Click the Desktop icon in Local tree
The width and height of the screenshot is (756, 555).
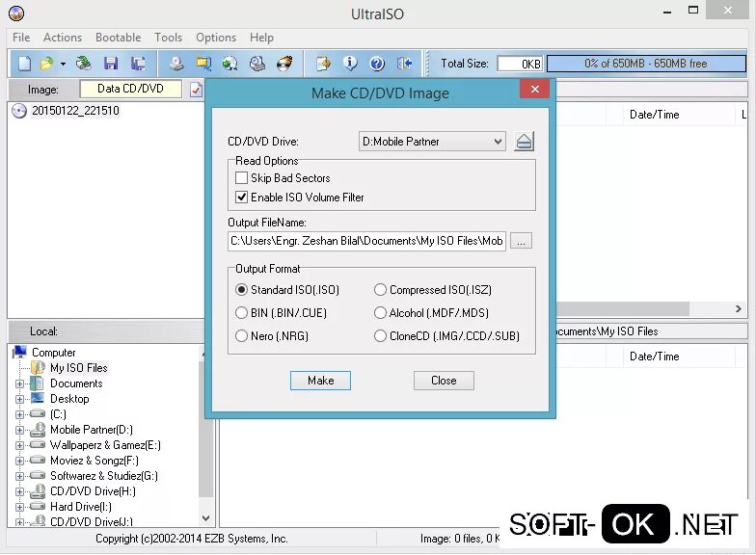37,399
